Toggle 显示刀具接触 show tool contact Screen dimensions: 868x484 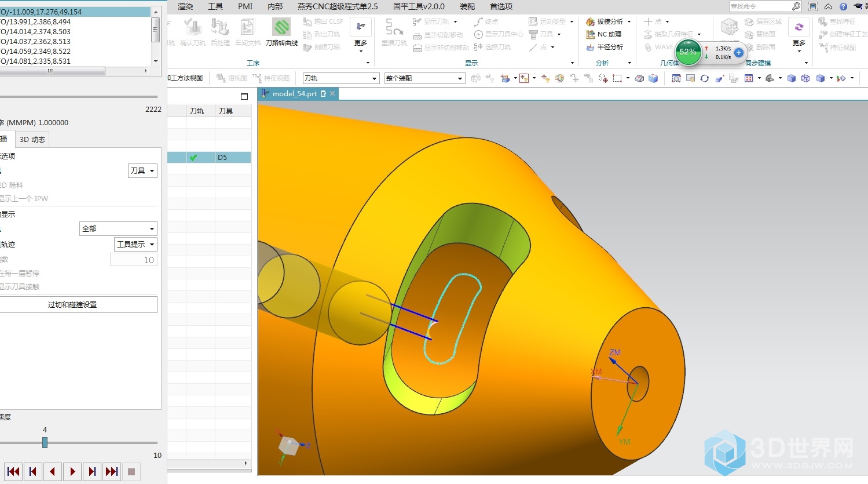click(20, 286)
